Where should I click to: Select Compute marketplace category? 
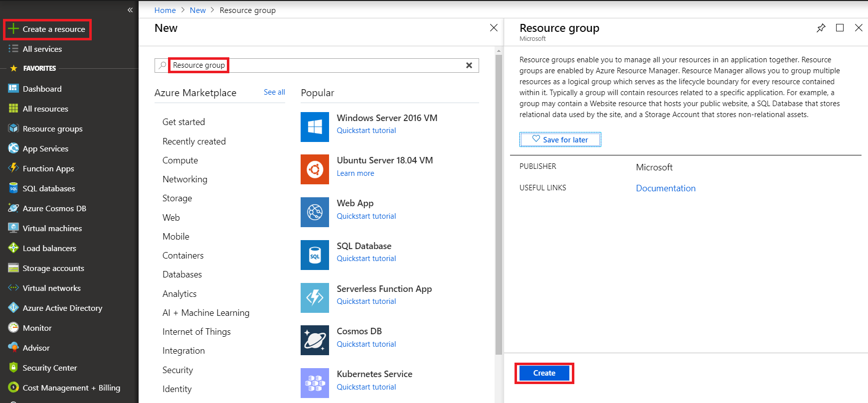180,160
